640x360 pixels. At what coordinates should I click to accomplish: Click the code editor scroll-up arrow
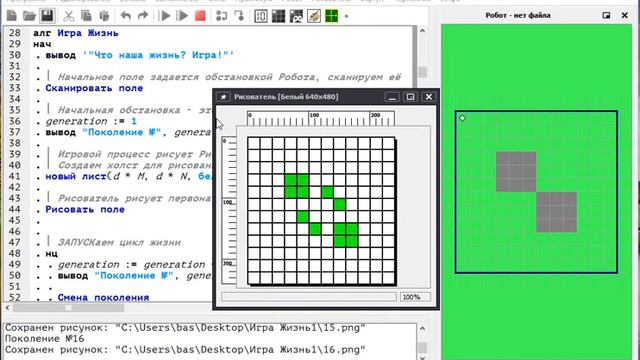422,31
